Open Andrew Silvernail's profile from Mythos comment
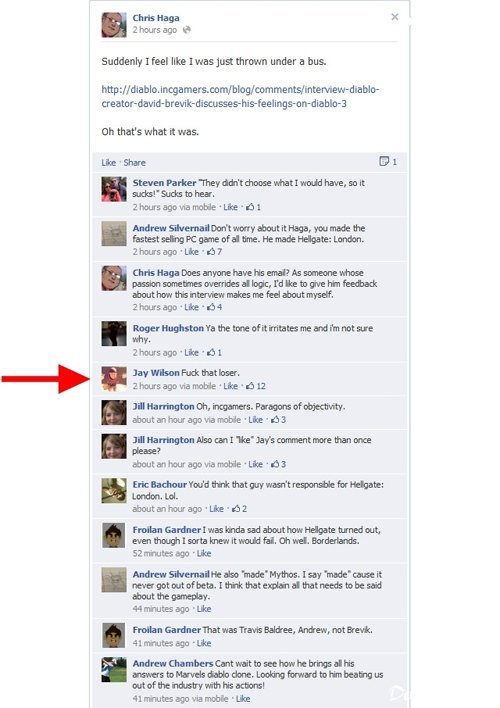Viewport: 500px width, 708px height. click(171, 574)
